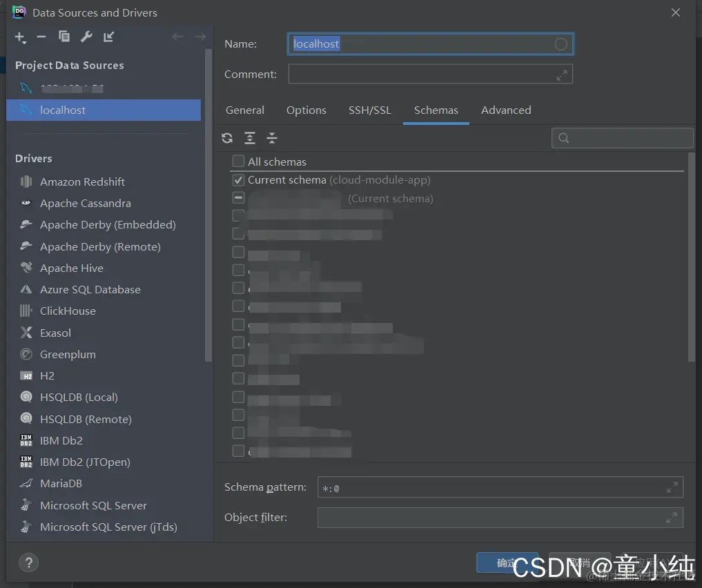Click the left panel vertical scrollbar
The image size is (702, 588).
208,205
